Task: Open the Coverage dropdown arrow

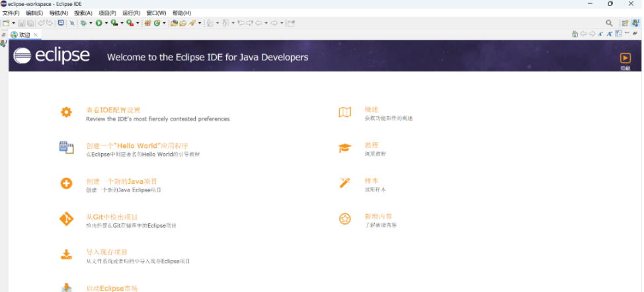Action: click(122, 23)
